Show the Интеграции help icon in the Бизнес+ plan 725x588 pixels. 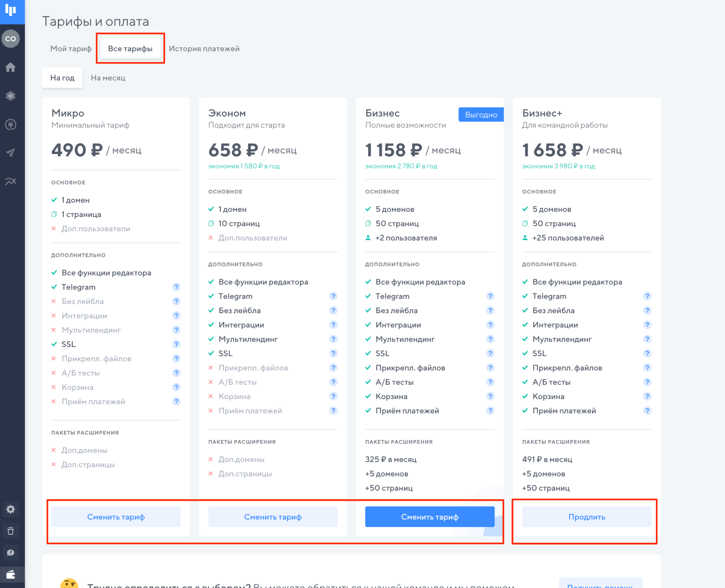point(647,325)
